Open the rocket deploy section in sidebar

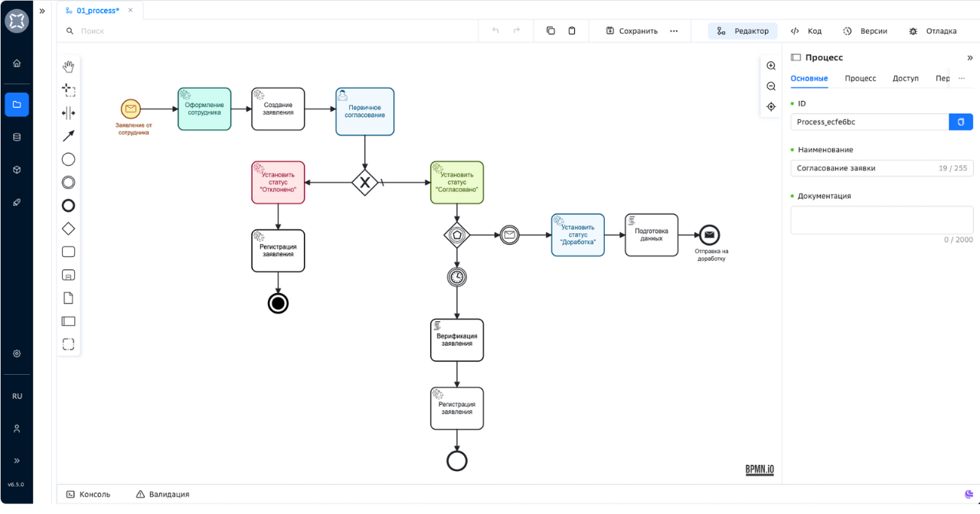pyautogui.click(x=17, y=203)
